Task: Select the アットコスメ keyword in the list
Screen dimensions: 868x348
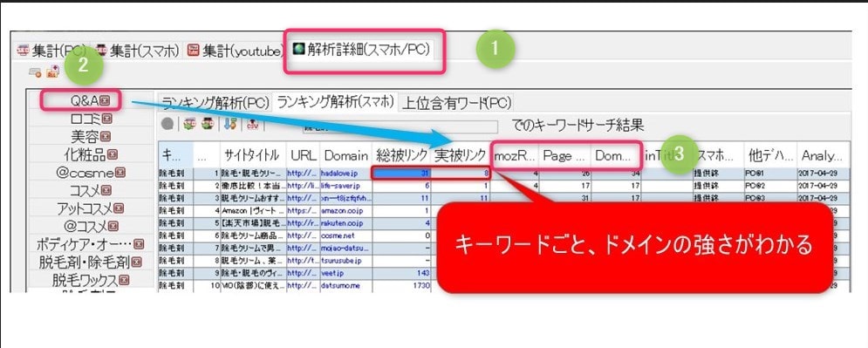Action: (x=85, y=208)
